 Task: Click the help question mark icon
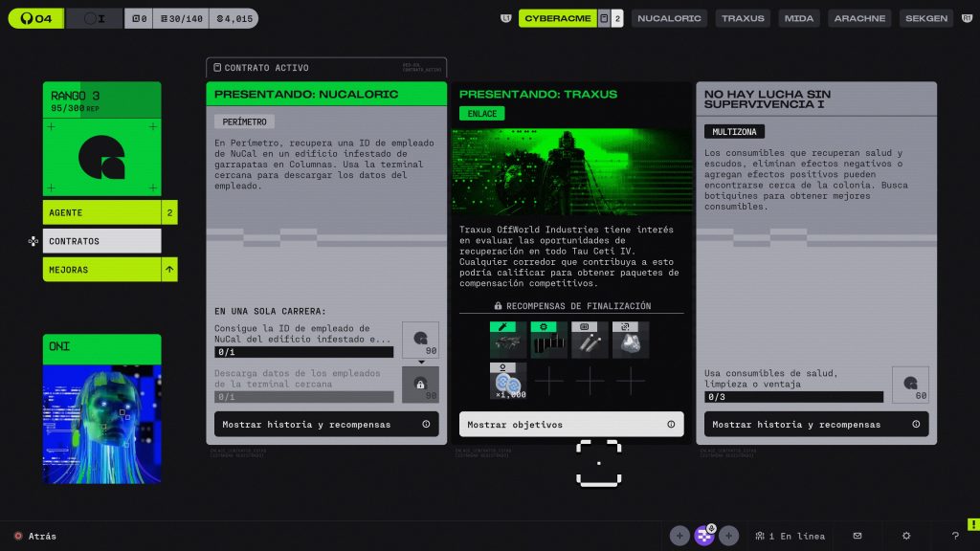955,536
